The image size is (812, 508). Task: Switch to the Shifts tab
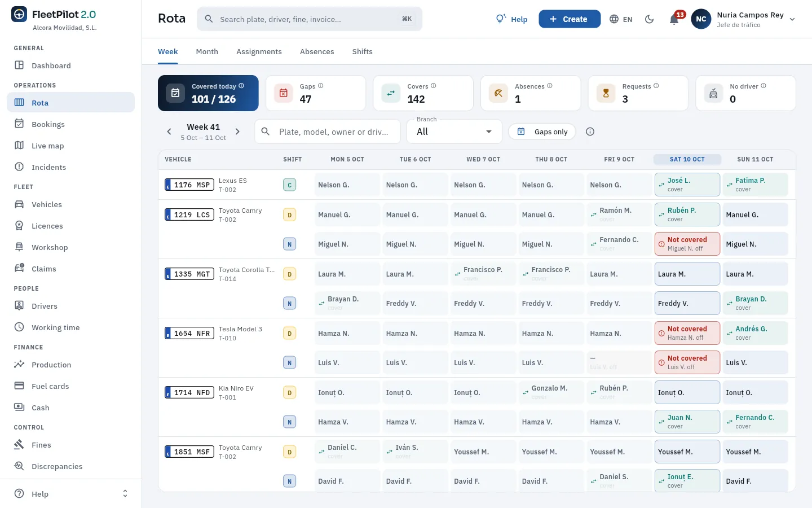362,51
